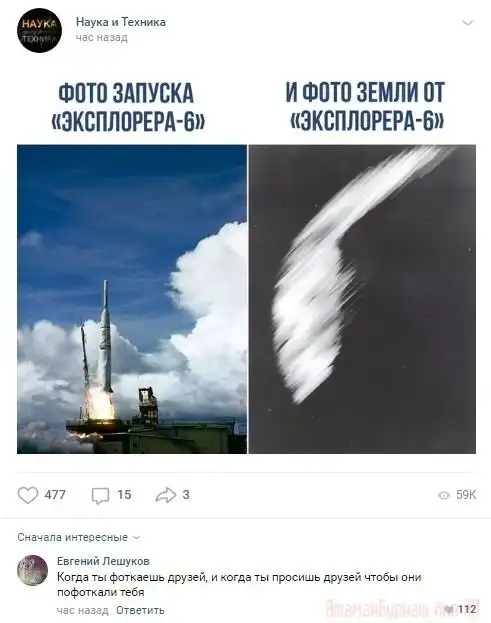491x623 pixels.
Task: Open the Евгений Лешуков name link
Action: [103, 561]
